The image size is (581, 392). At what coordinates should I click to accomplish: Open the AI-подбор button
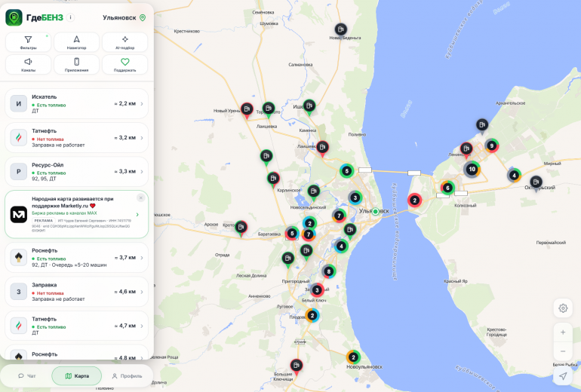(124, 42)
